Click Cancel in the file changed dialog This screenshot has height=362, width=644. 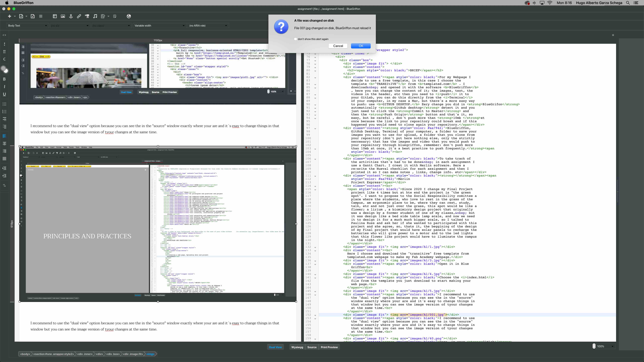338,46
